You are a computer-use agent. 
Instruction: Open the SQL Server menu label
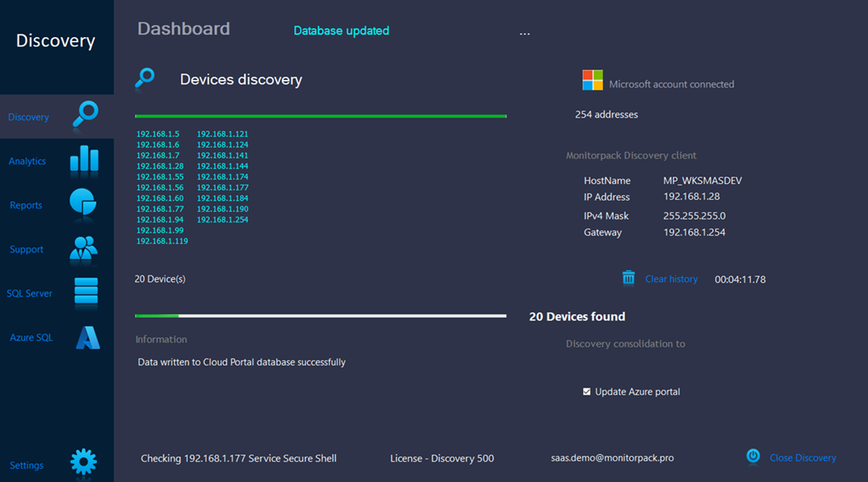pos(30,294)
